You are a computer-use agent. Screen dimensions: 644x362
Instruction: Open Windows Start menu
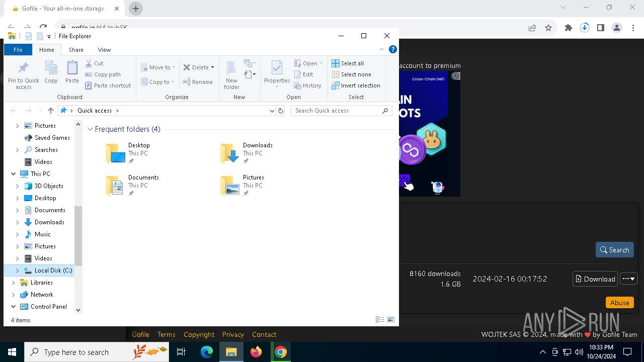(12, 352)
